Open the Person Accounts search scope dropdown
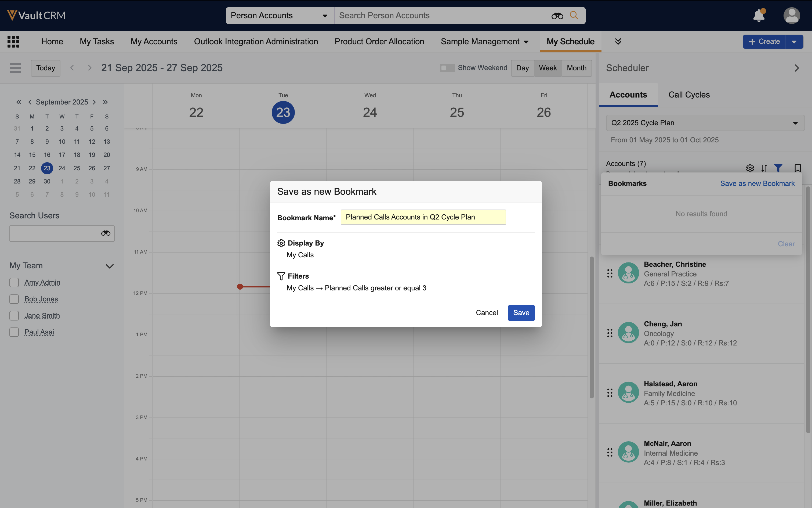The height and width of the screenshot is (508, 812). click(x=280, y=16)
